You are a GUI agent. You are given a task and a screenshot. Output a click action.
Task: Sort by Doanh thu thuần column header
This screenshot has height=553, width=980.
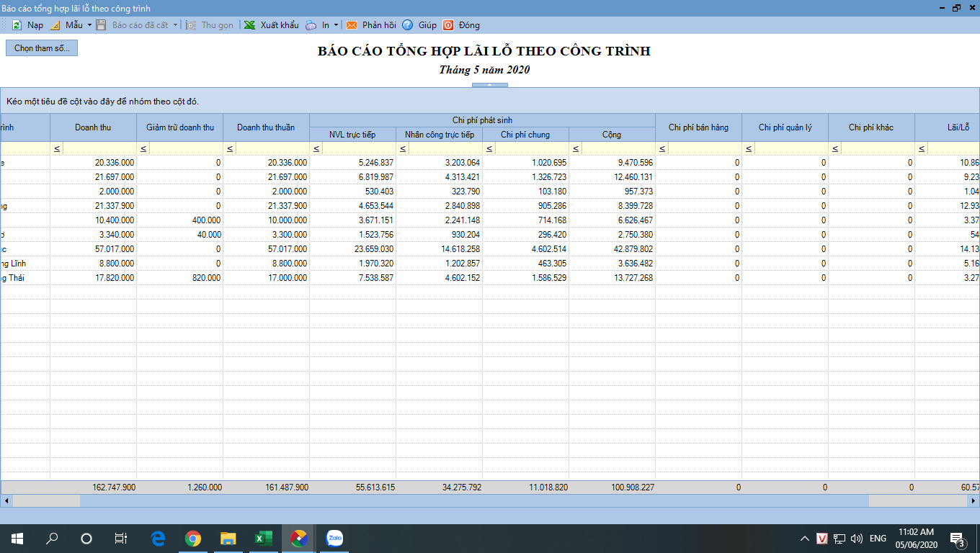click(266, 127)
